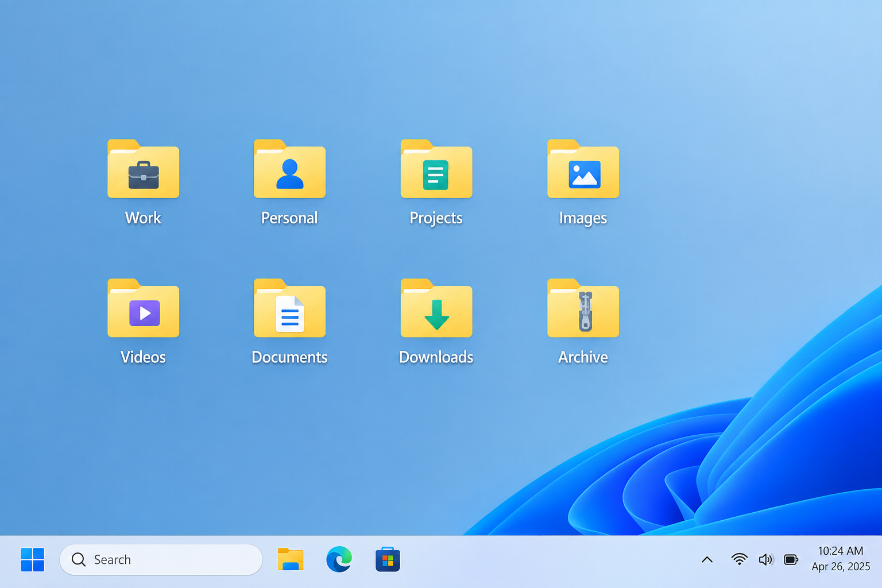This screenshot has width=882, height=588.
Task: Open the clock and date flyout
Action: pos(841,559)
